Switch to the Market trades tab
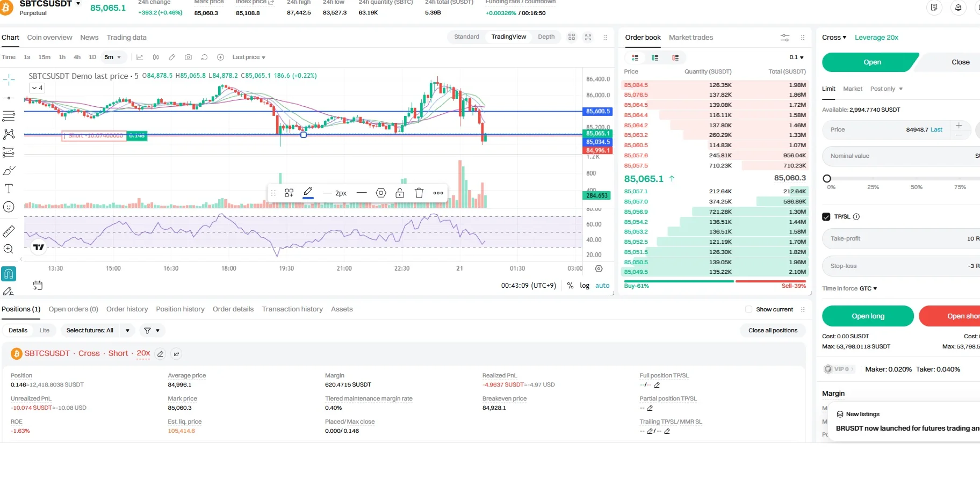Viewport: 980px width, 487px height. pos(691,38)
